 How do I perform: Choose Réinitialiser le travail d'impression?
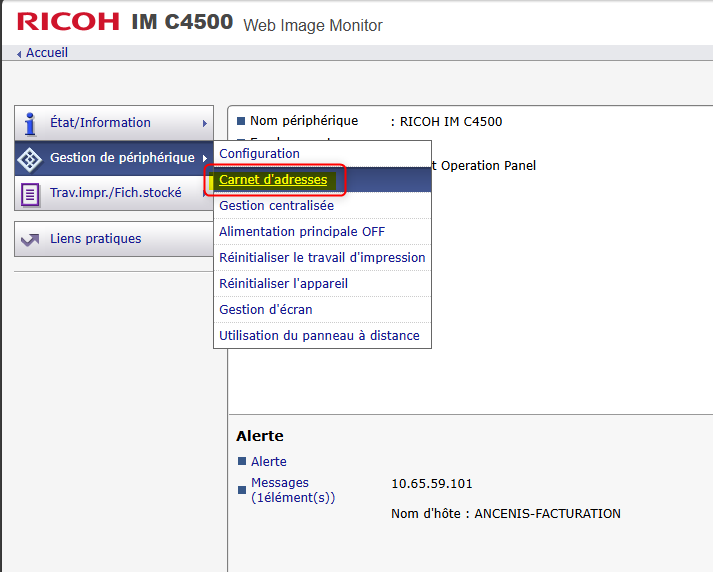[x=322, y=257]
